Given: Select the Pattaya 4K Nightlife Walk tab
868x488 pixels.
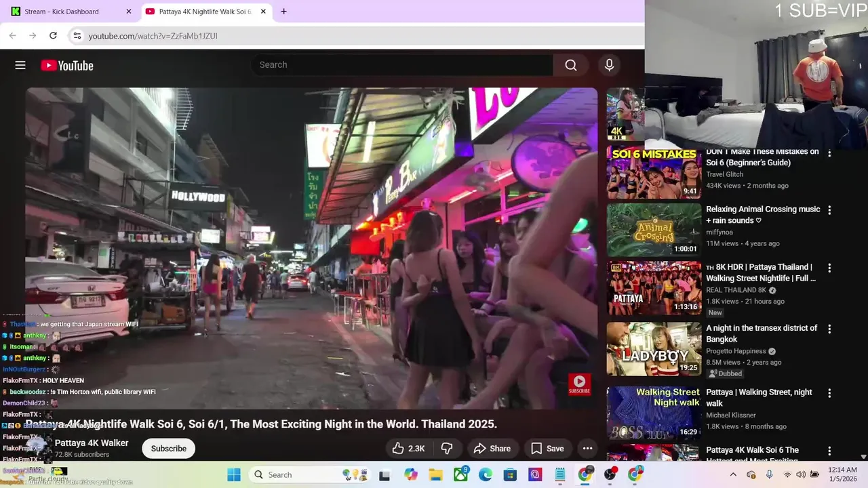Looking at the screenshot, I should point(205,12).
